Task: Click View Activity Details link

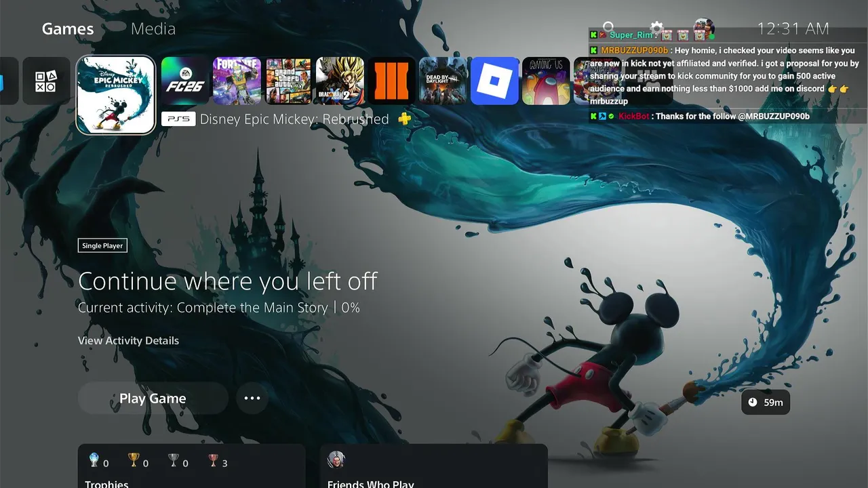Action: point(128,340)
